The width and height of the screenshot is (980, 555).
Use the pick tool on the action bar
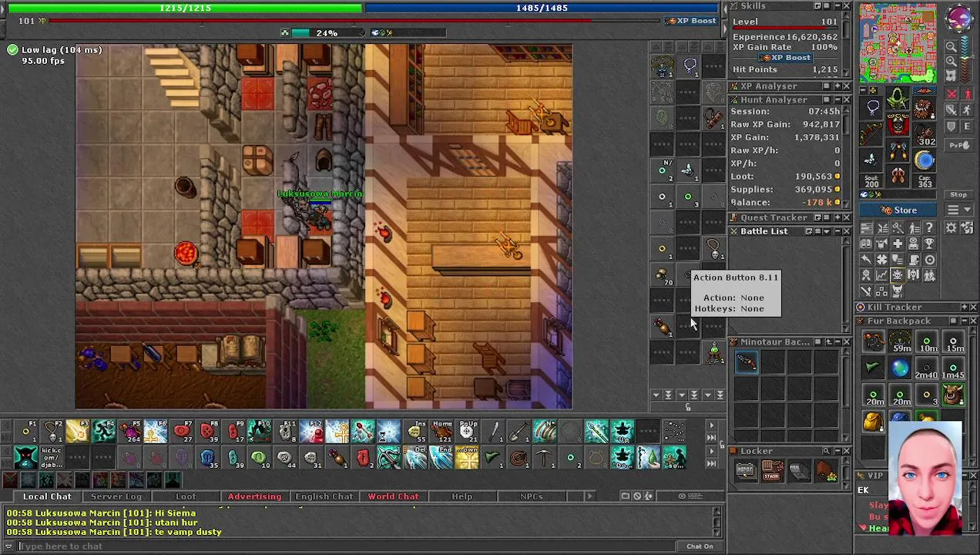click(544, 457)
